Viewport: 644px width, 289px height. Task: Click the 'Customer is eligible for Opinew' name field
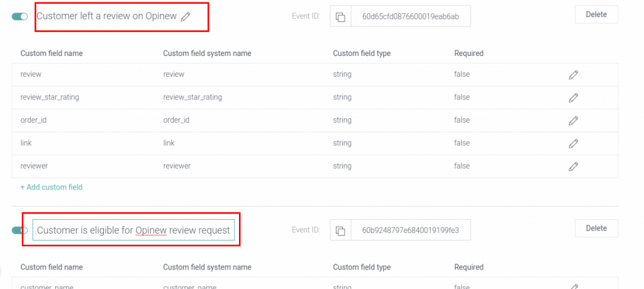click(x=133, y=230)
